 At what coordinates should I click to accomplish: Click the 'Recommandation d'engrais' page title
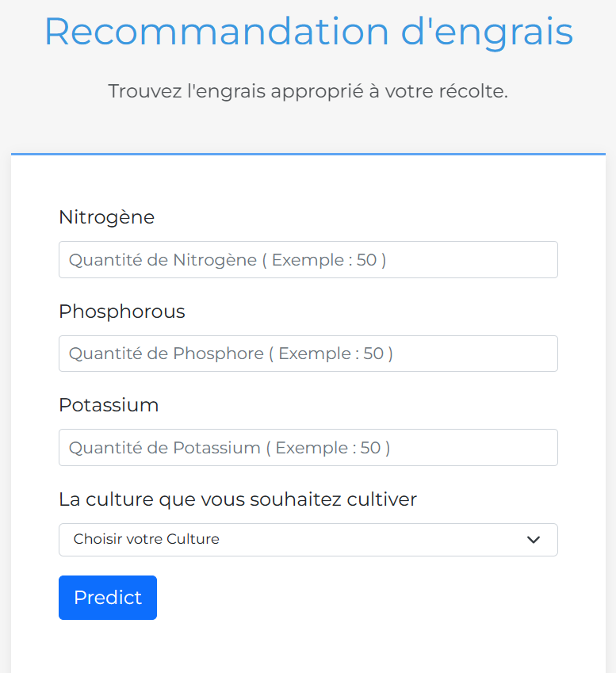pos(308,32)
